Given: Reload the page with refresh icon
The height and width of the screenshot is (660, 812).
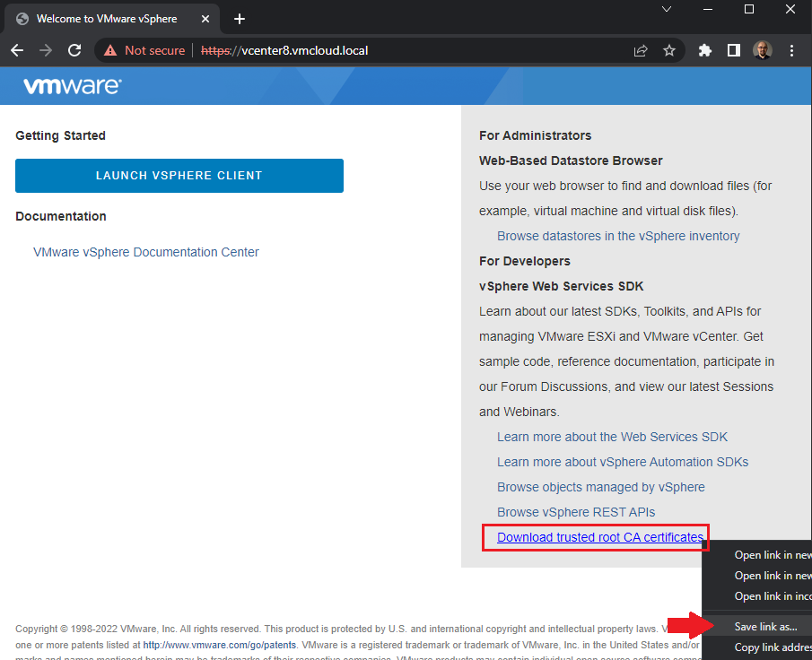Looking at the screenshot, I should (74, 51).
